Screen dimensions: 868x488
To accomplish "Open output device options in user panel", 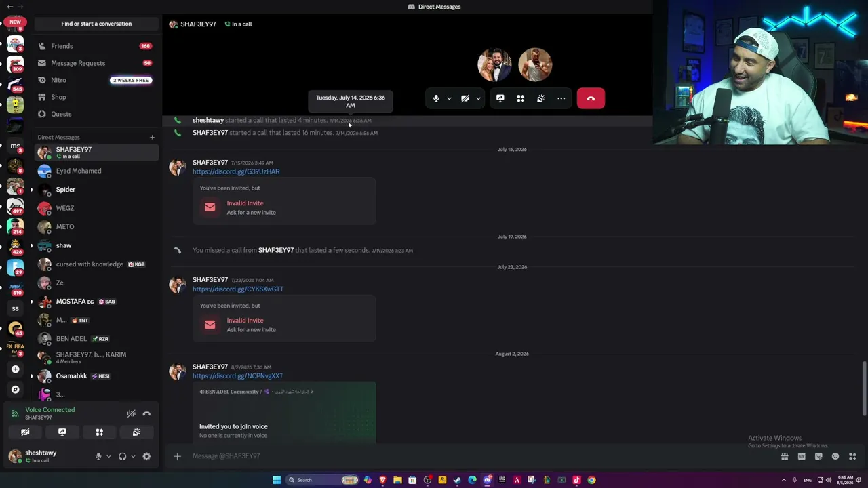I will [133, 457].
